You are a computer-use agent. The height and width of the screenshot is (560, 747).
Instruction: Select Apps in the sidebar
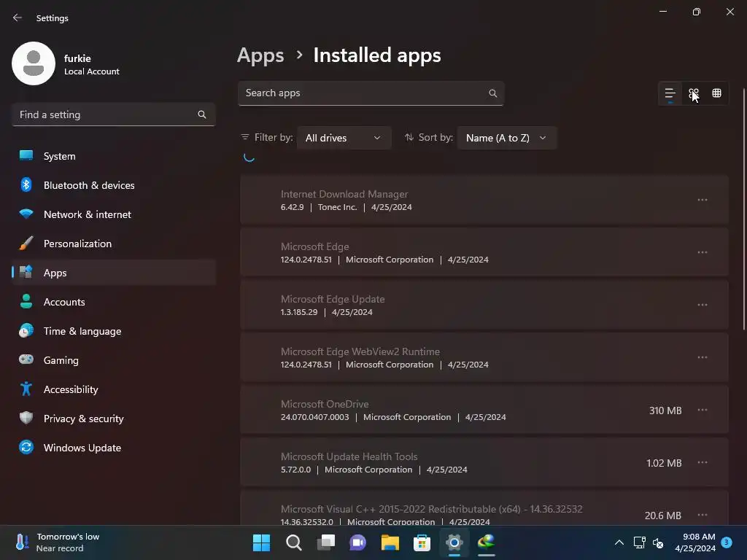113,273
